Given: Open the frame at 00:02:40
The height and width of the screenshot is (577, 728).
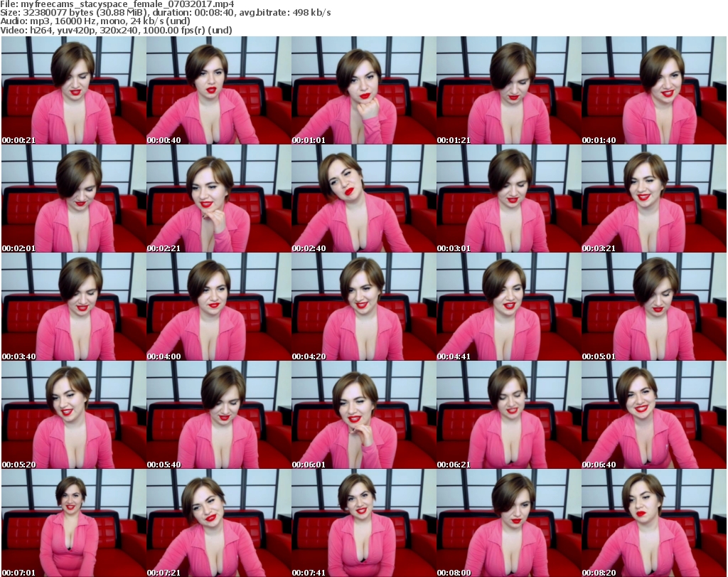Looking at the screenshot, I should (x=363, y=198).
